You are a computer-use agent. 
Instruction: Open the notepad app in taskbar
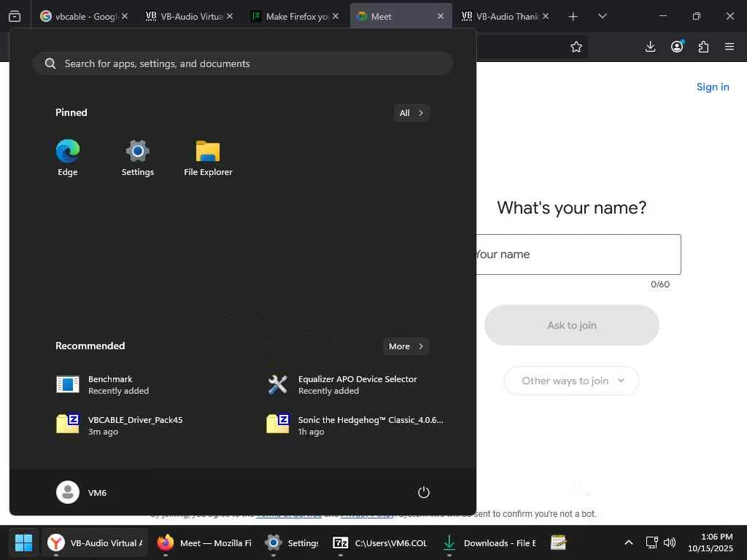(558, 542)
